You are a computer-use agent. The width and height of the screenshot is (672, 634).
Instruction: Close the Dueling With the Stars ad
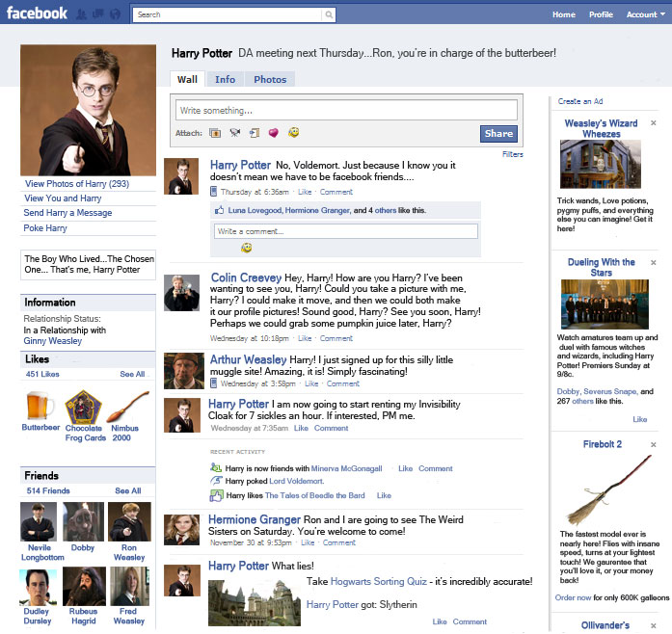tap(654, 262)
